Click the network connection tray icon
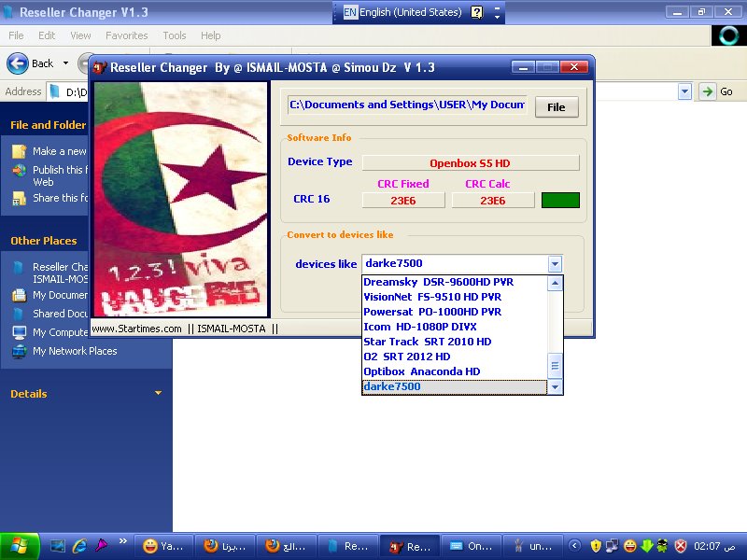 [613, 546]
